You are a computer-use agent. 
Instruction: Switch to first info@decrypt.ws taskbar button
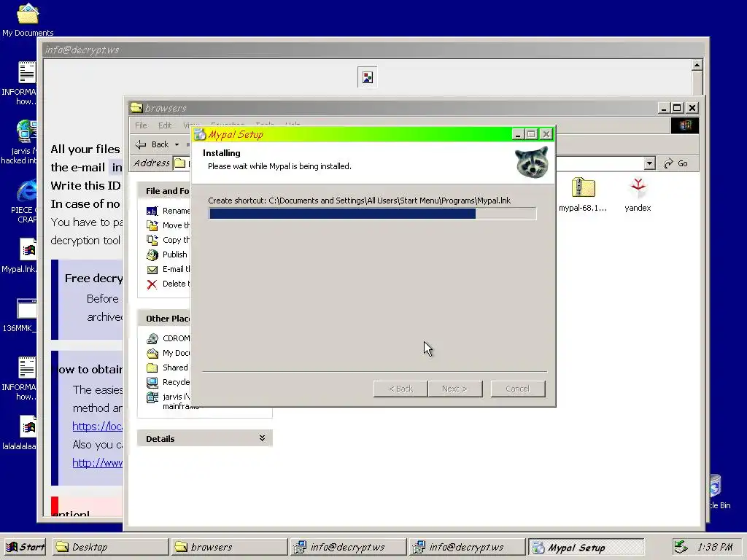click(x=348, y=547)
